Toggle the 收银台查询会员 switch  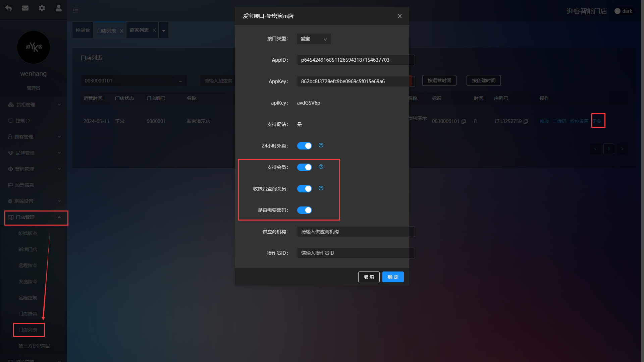pos(305,189)
